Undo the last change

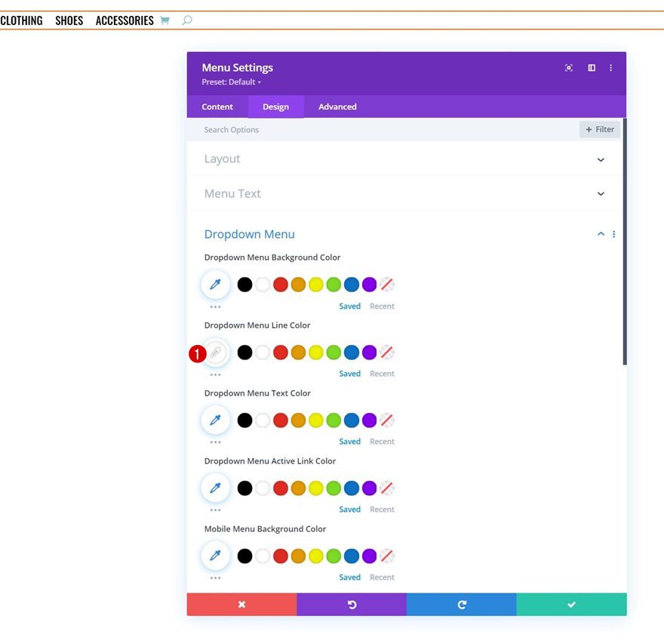click(352, 604)
